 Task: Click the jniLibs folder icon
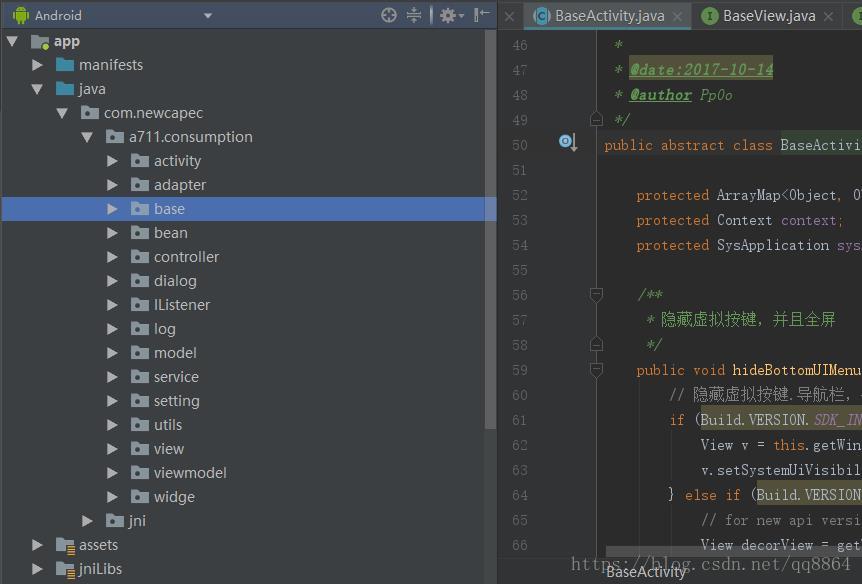[x=65, y=569]
